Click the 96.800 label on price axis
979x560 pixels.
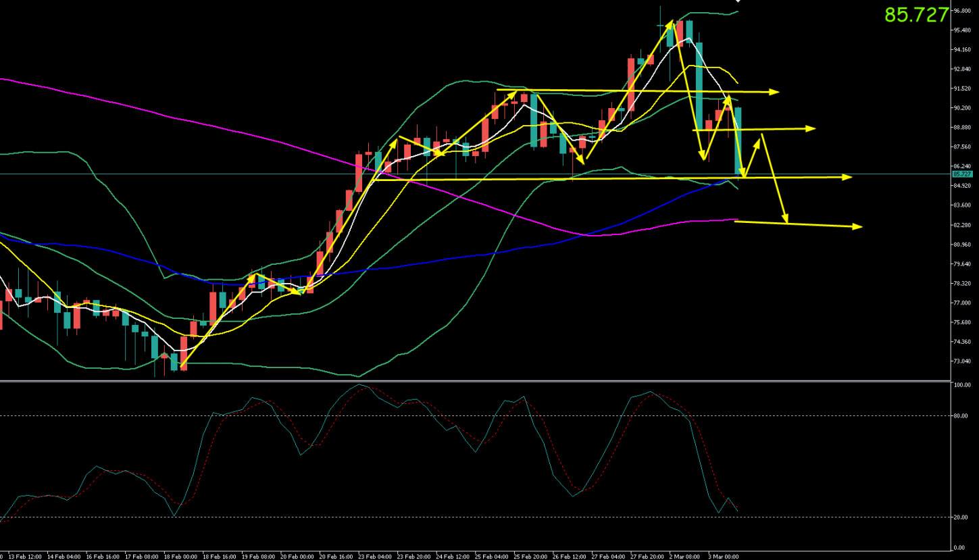pyautogui.click(x=962, y=11)
